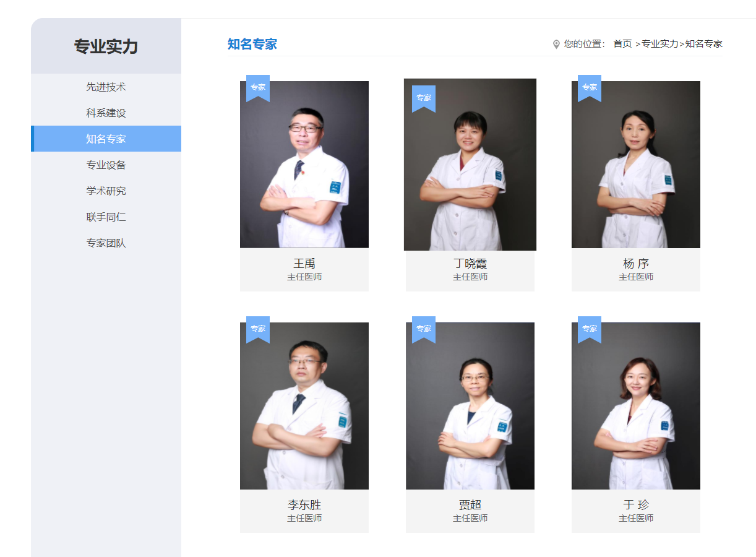Open the profile name link 王禹

[x=304, y=264]
